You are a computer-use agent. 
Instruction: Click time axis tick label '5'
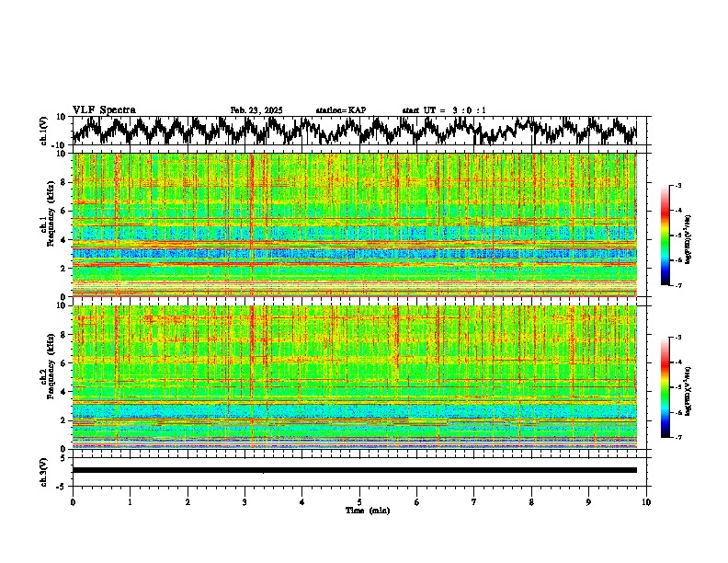click(359, 502)
